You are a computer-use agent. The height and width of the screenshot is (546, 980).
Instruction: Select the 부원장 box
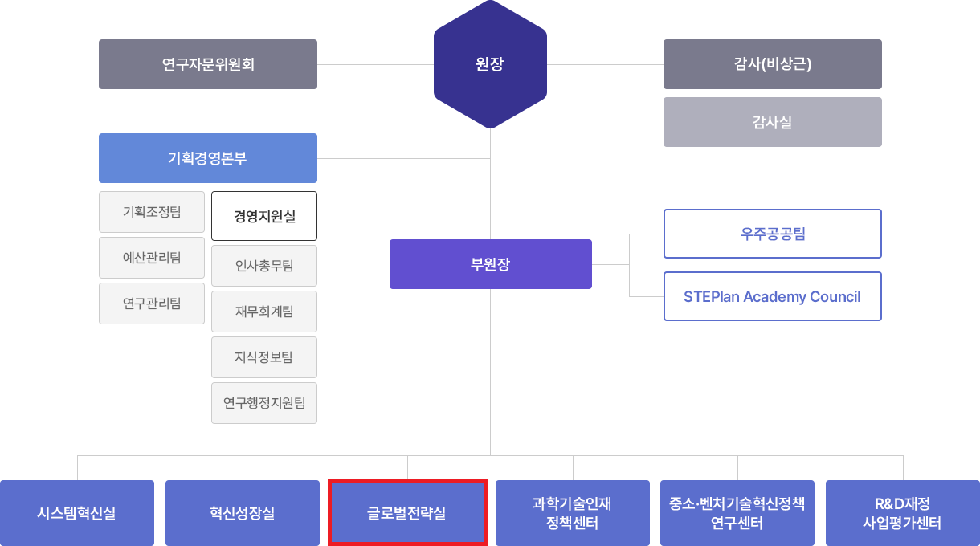491,264
